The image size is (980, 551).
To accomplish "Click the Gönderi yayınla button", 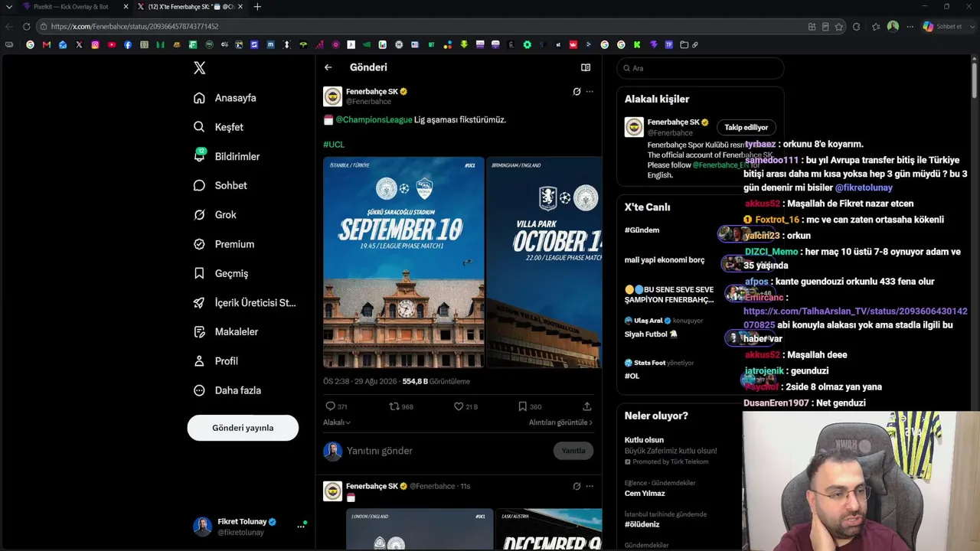I will [x=243, y=428].
